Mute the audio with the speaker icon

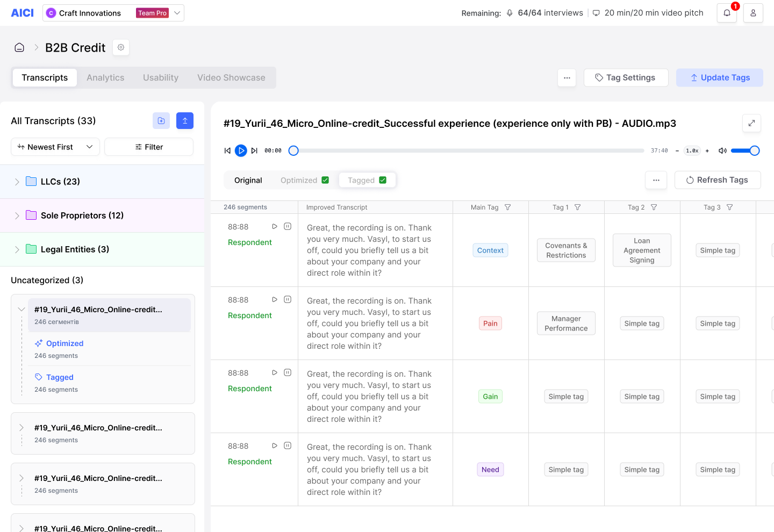click(x=722, y=150)
